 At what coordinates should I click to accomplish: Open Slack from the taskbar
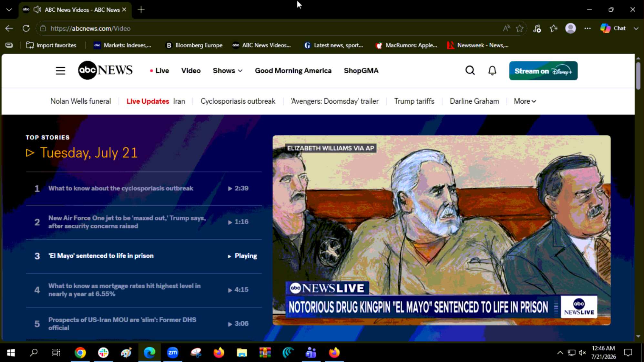[x=103, y=353]
